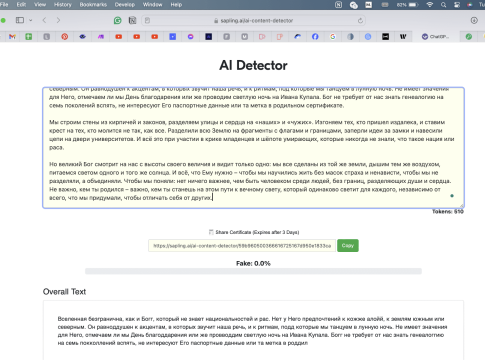Image resolution: width=485 pixels, height=360 pixels.
Task: Open the eye-shaped bookmark icon
Action: point(83,37)
